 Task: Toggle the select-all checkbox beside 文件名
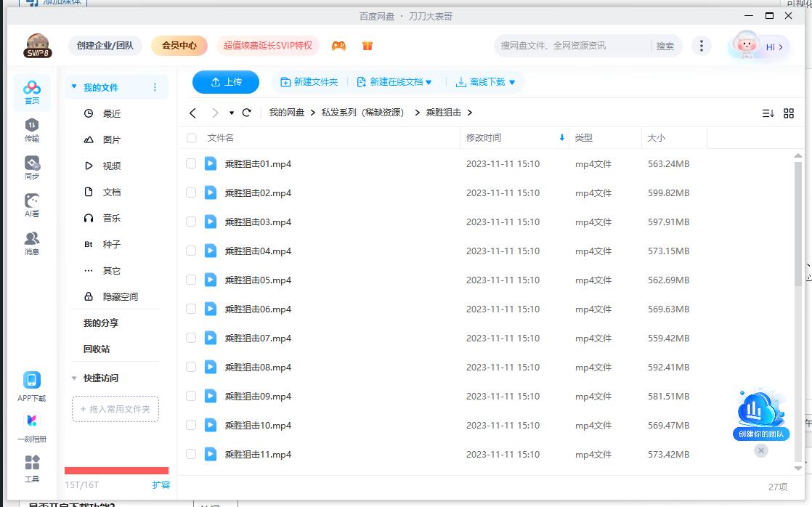tap(192, 138)
